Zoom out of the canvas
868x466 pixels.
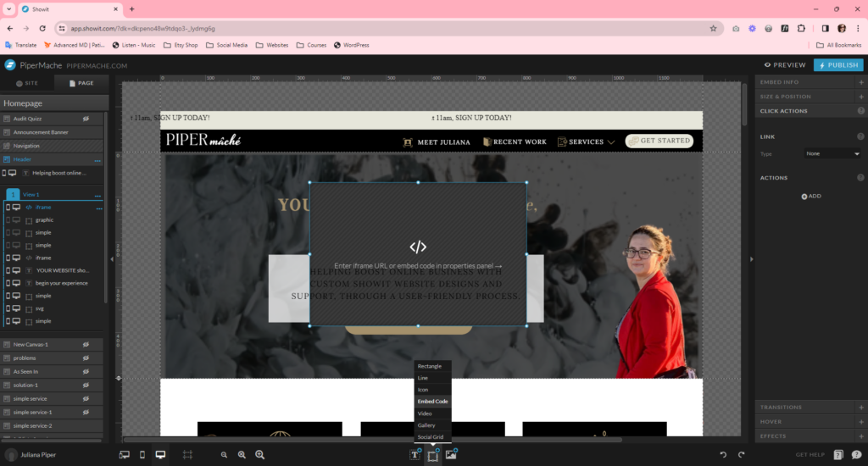224,455
